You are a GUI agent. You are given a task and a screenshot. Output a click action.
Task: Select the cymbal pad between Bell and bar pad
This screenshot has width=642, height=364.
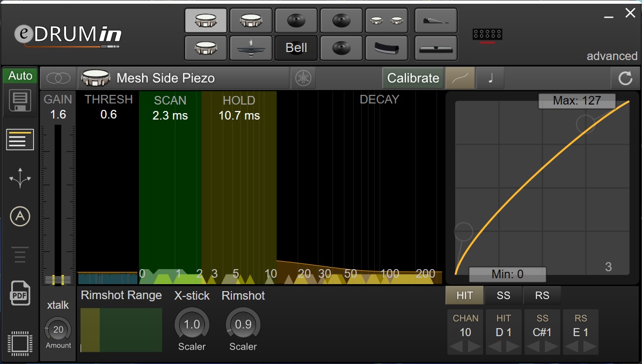[341, 48]
